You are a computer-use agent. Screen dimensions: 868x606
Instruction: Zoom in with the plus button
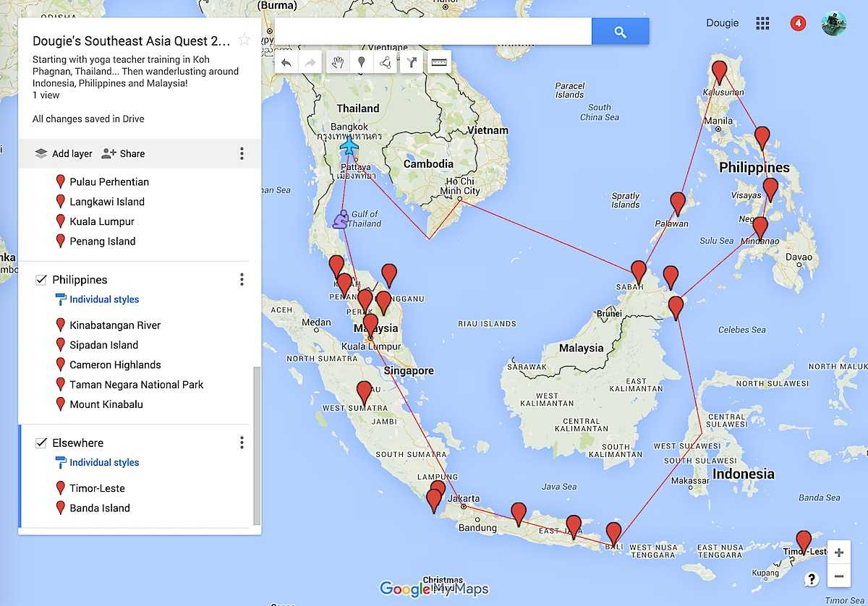coord(838,553)
